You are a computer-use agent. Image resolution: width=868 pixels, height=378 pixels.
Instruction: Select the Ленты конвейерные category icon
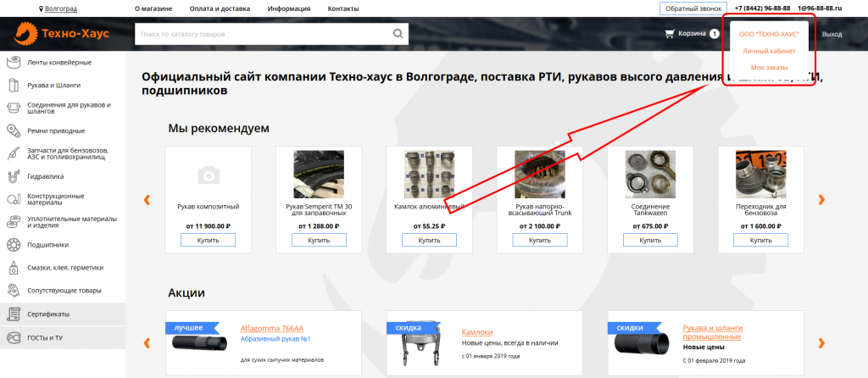(14, 62)
